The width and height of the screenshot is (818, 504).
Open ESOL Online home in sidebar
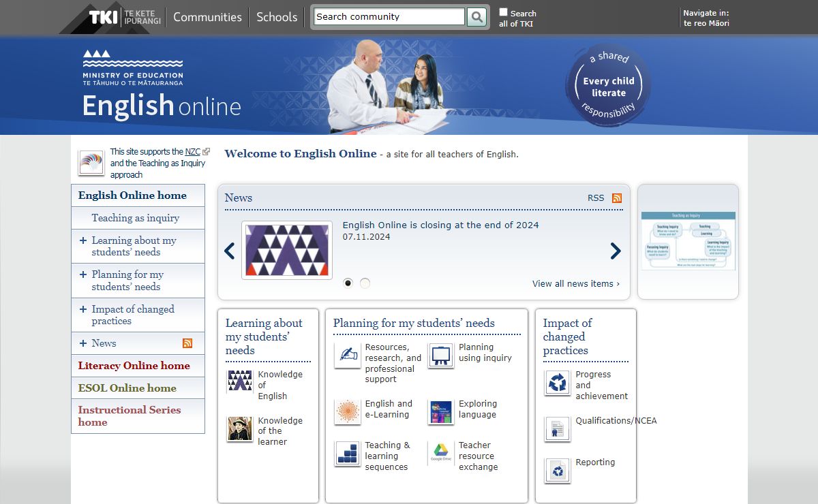[138, 388]
